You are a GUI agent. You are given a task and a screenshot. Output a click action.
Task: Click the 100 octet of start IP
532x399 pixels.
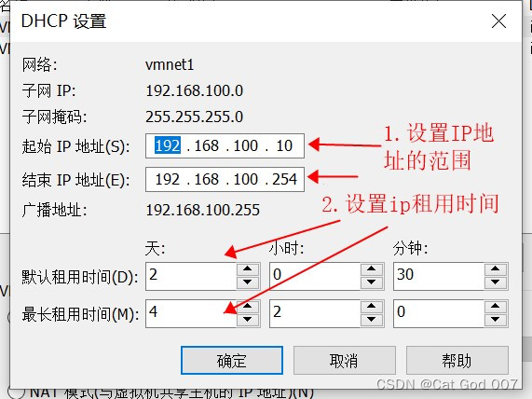coord(246,145)
